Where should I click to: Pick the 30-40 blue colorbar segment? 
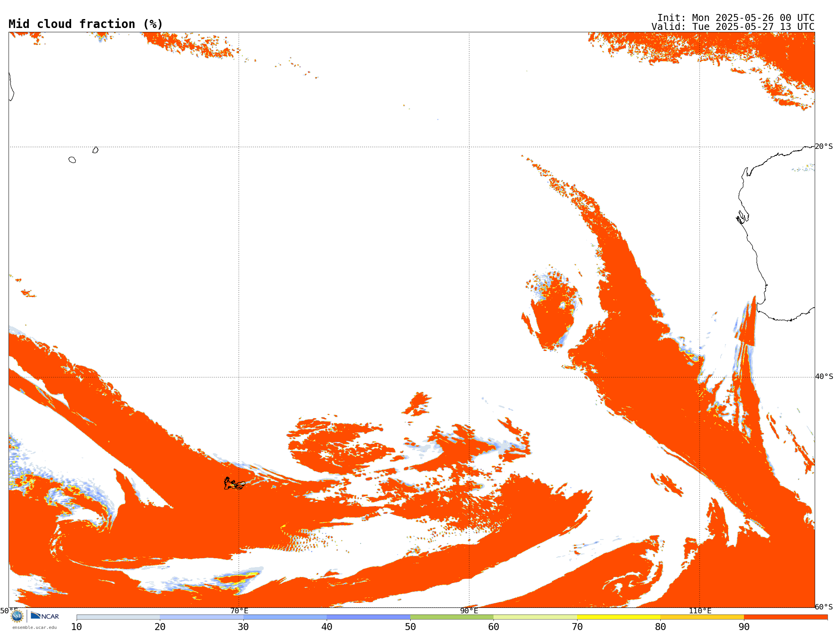click(x=285, y=617)
